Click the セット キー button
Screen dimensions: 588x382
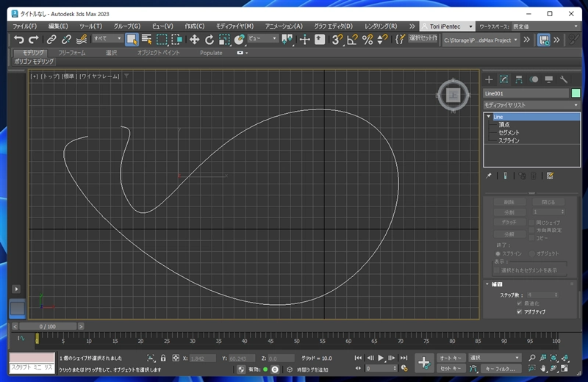tap(451, 369)
